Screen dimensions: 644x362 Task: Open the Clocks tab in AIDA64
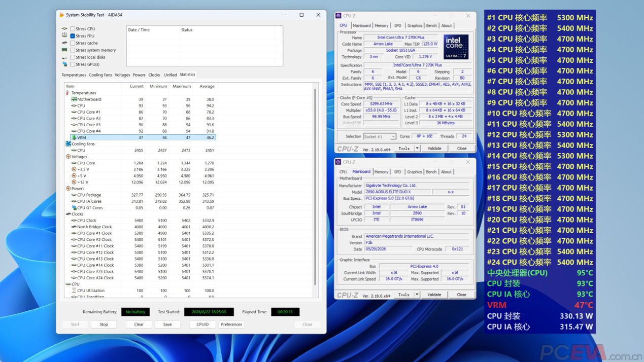[x=154, y=75]
